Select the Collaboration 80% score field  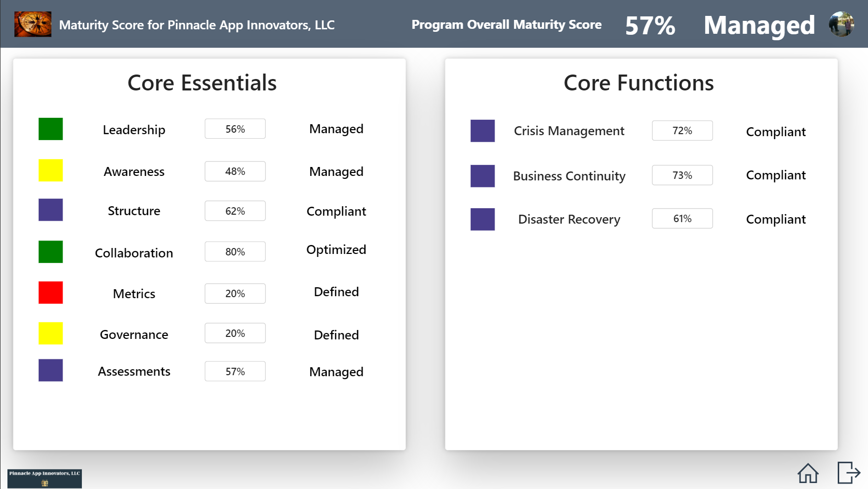click(x=235, y=252)
